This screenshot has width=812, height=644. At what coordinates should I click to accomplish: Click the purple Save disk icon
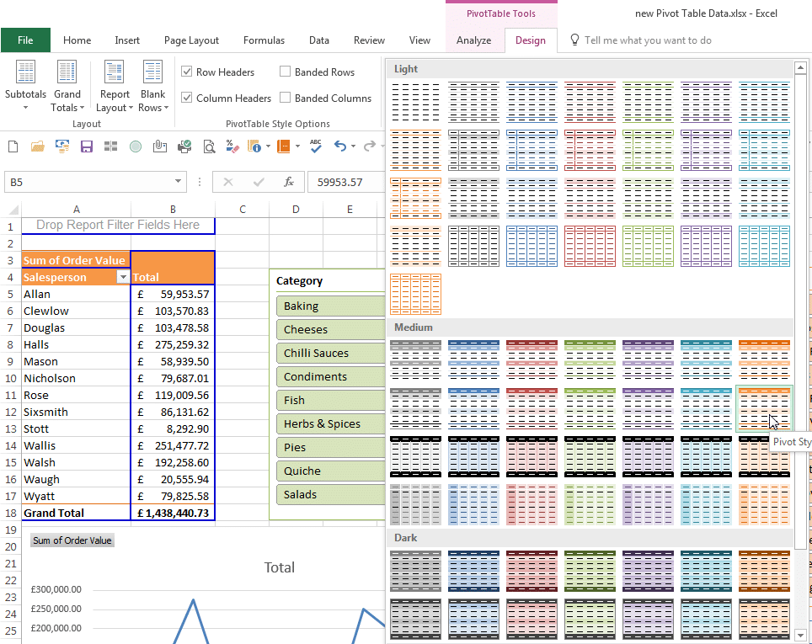pos(86,146)
